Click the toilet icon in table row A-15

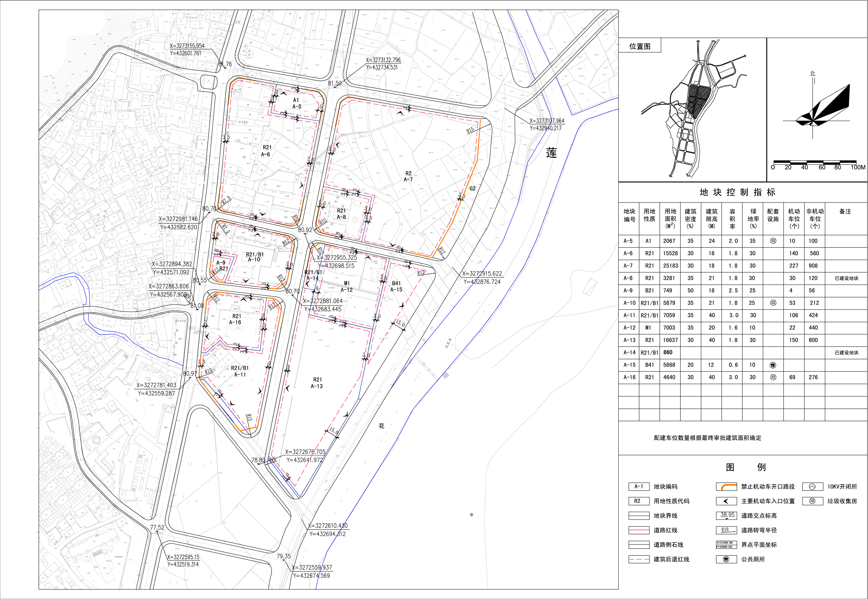(x=773, y=365)
